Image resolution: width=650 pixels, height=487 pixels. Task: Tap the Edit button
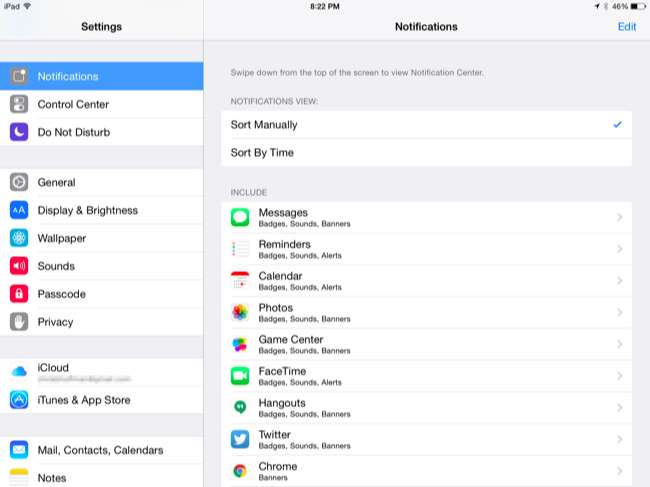[x=627, y=27]
